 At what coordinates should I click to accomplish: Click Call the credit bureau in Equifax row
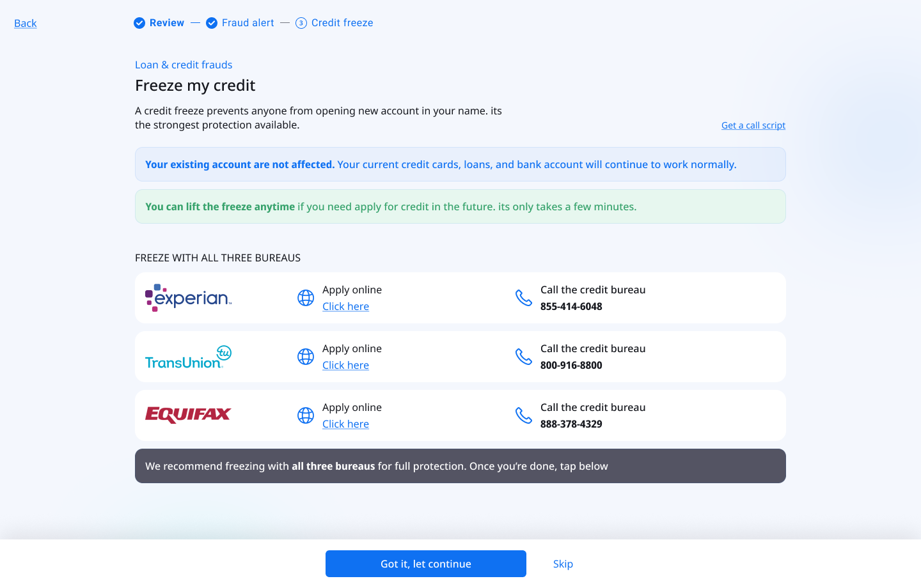(x=593, y=407)
